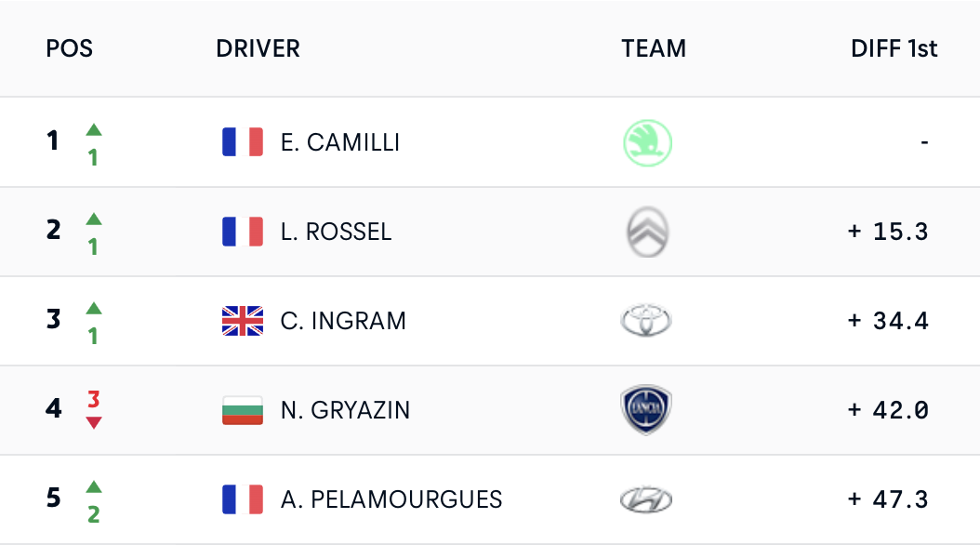
Task: Click the Lancia team shield logo
Action: (646, 410)
